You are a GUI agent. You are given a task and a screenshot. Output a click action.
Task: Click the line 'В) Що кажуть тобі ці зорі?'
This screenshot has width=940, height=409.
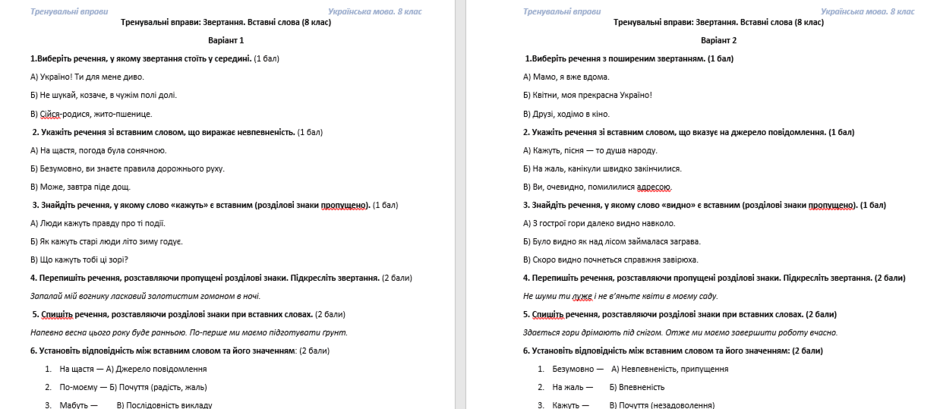point(79,260)
